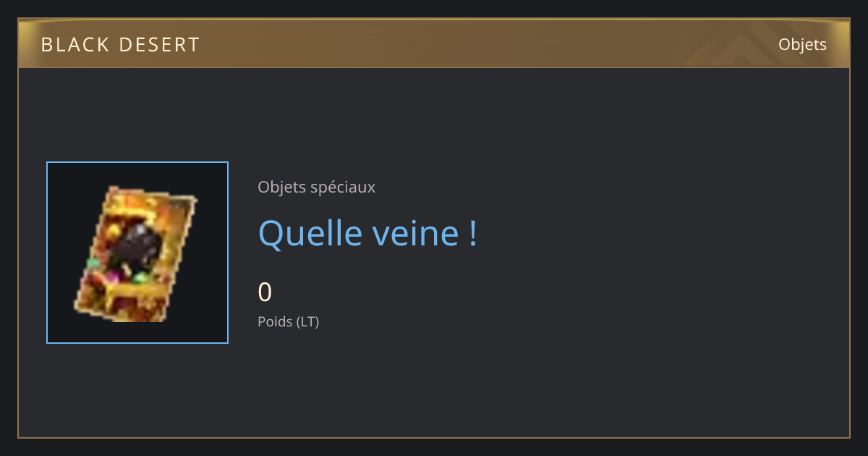Click the exclamation mark after veine

coord(472,233)
